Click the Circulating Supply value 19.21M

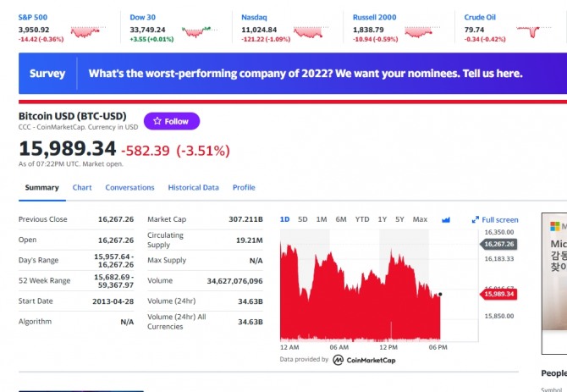(x=250, y=240)
